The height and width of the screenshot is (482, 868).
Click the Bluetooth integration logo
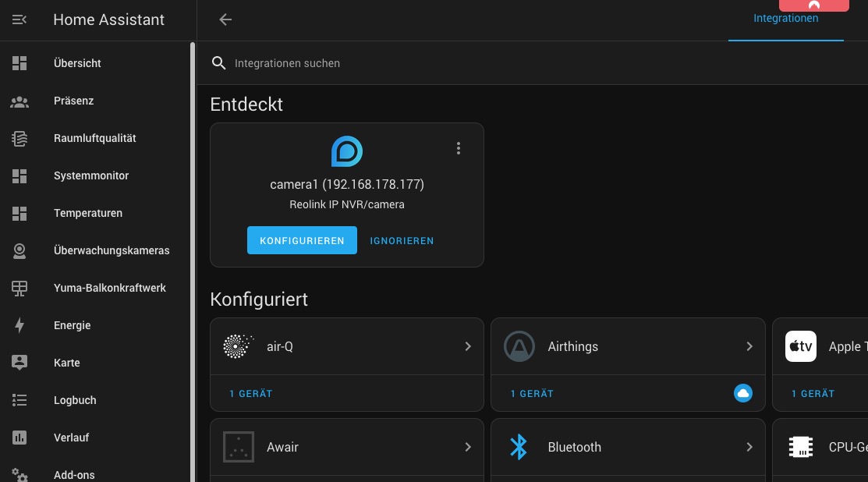coord(519,447)
